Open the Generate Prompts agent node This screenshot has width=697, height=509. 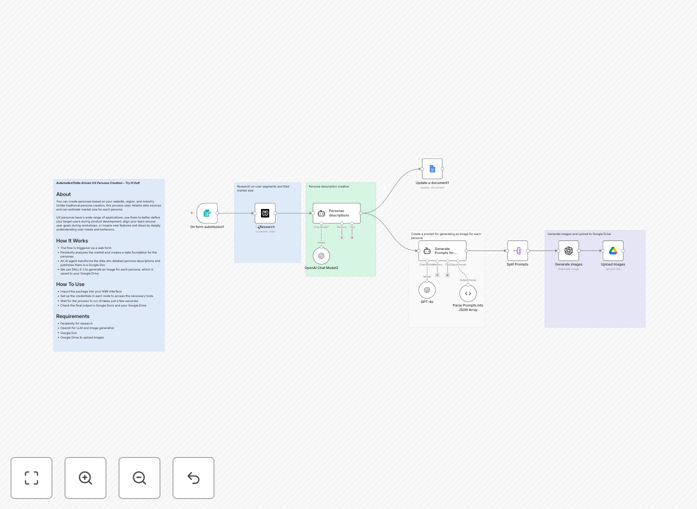442,251
